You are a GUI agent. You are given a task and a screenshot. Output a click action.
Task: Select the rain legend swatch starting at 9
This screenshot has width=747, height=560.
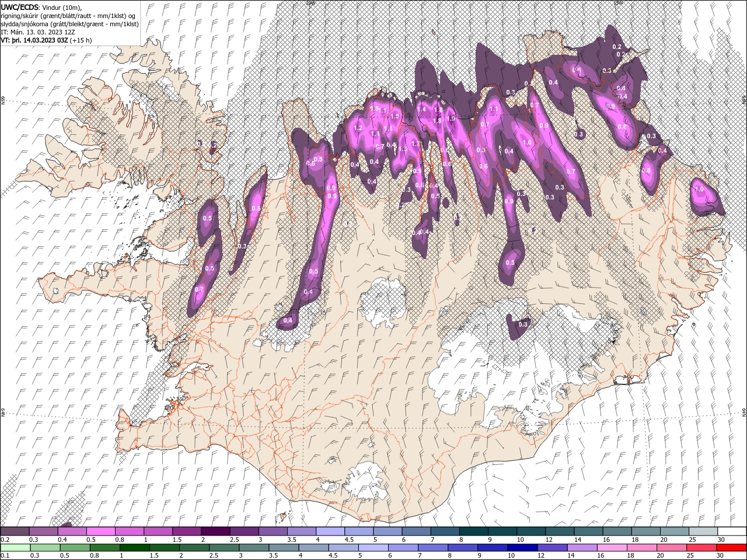point(491,547)
